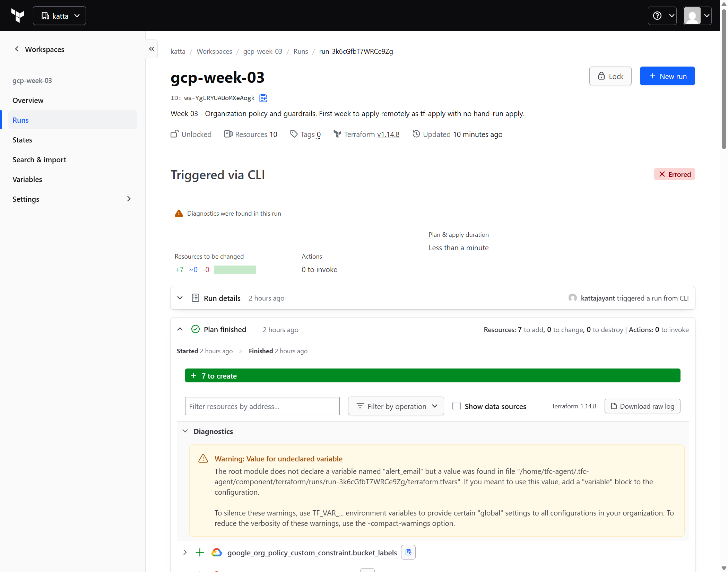Open the Tags 0 link
The height and width of the screenshot is (572, 728).
click(x=319, y=134)
